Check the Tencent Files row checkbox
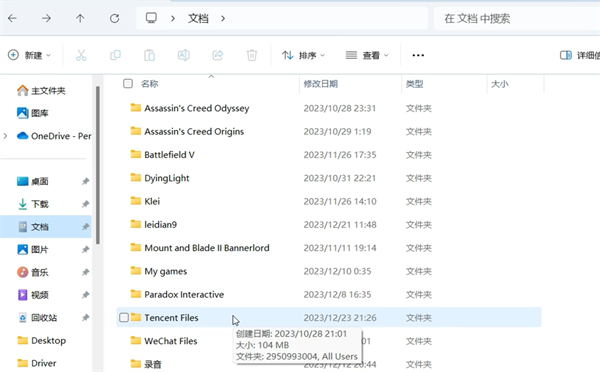 pos(124,318)
